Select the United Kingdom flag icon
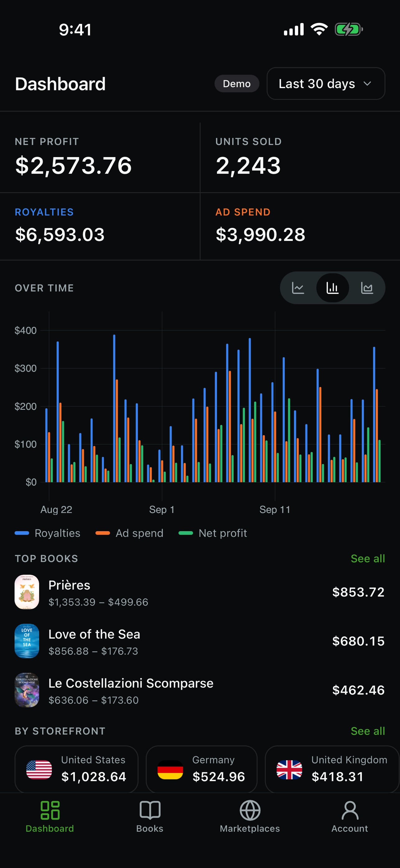The width and height of the screenshot is (400, 868). tap(289, 770)
